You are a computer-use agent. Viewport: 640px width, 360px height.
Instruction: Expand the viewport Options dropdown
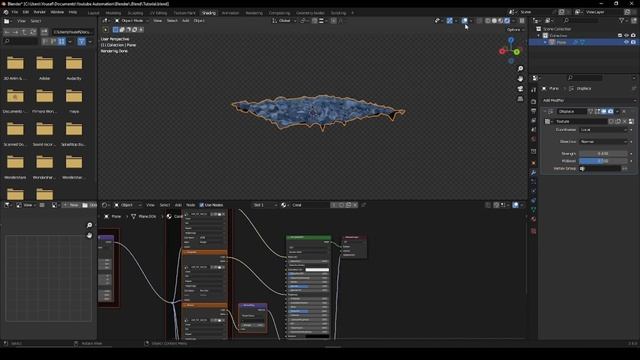[516, 30]
